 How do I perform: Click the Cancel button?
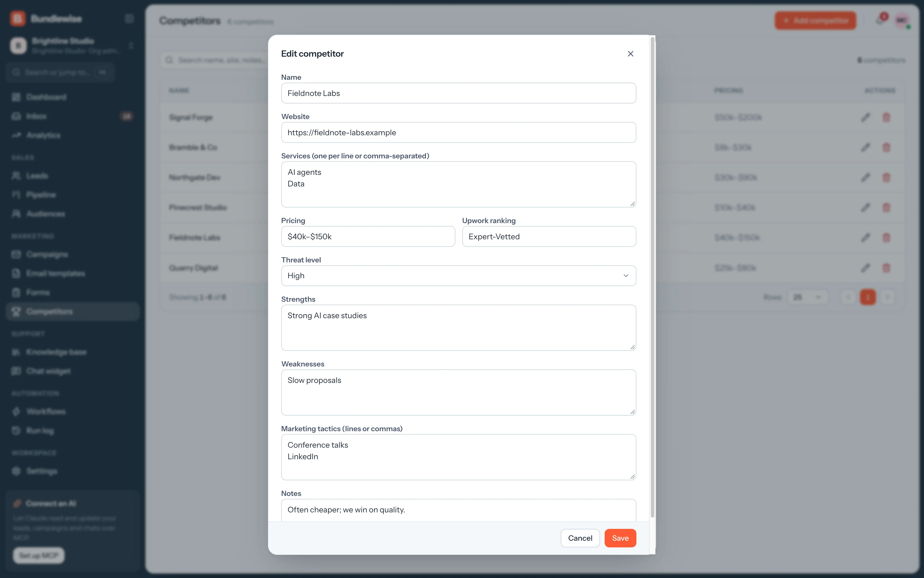click(x=580, y=538)
